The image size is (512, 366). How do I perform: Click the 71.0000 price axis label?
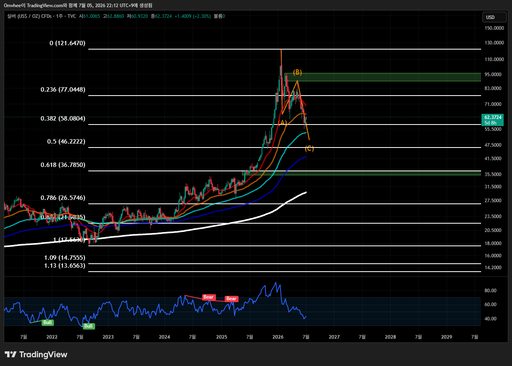(493, 104)
